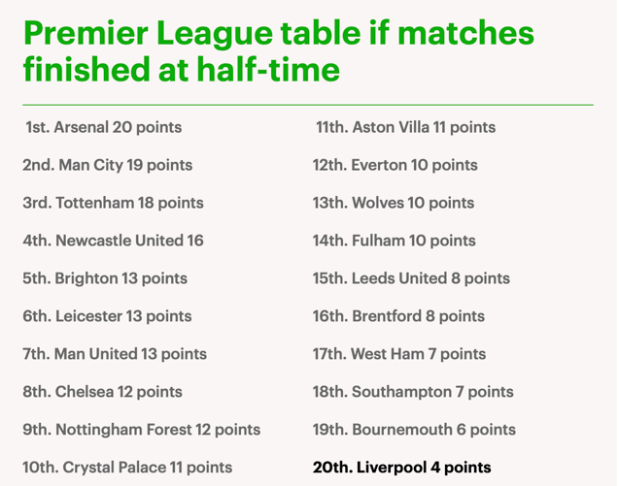
Task: Click the 2nd. Man City 19 points entry
Action: pyautogui.click(x=107, y=165)
